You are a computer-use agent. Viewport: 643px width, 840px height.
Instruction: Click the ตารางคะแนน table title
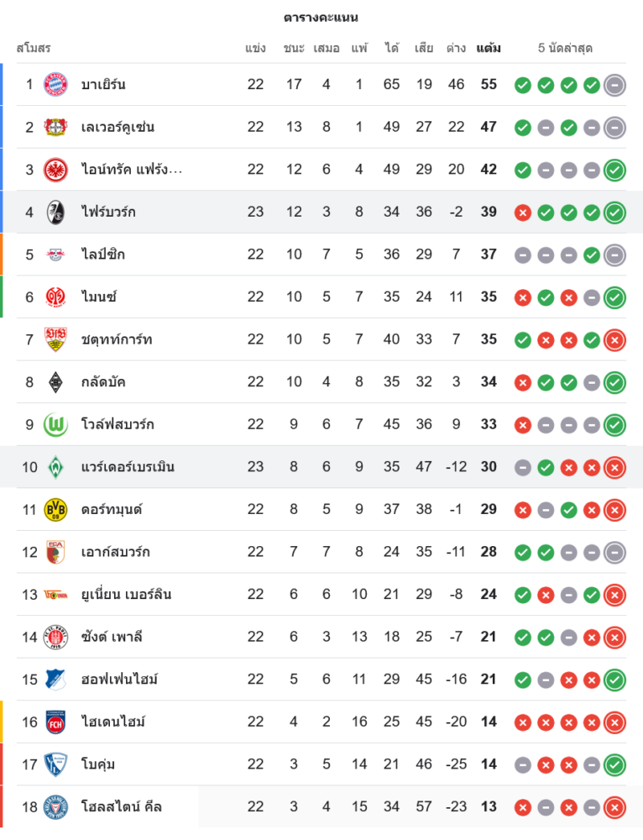pos(321,18)
